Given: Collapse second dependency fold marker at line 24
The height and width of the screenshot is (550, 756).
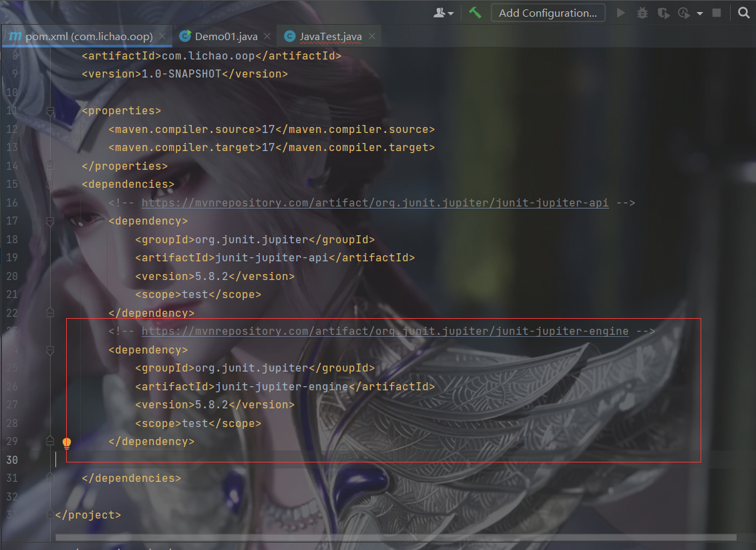Looking at the screenshot, I should (50, 350).
